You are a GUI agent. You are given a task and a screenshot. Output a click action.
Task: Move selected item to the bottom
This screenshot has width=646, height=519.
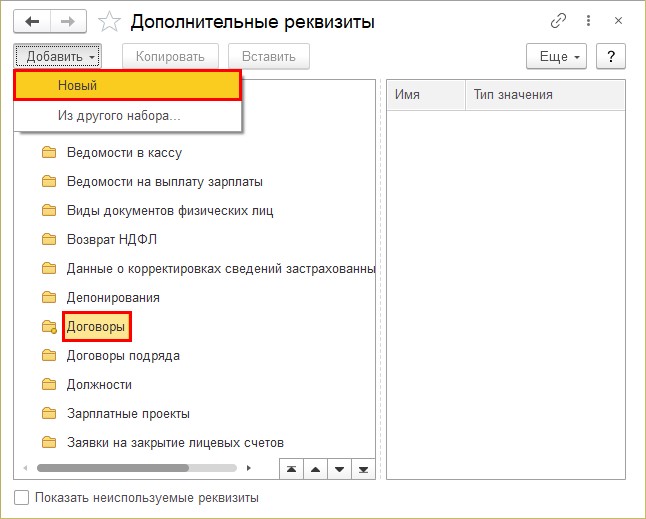tap(364, 468)
